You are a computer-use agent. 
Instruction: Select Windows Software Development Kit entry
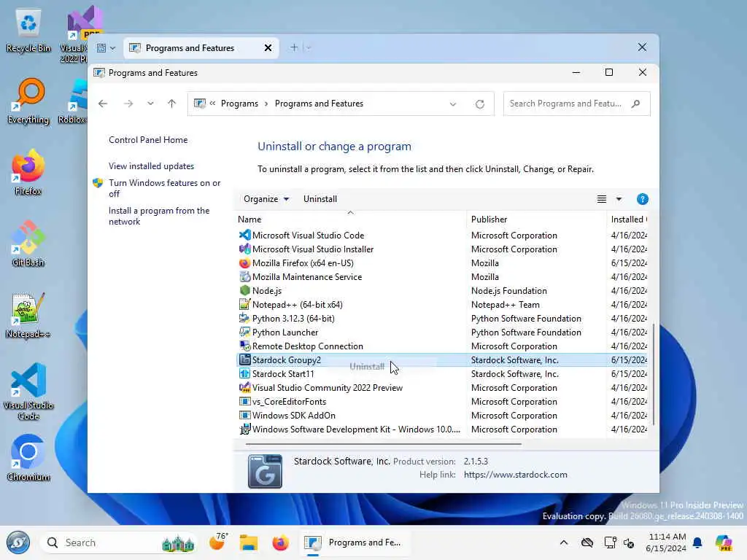tap(442, 429)
